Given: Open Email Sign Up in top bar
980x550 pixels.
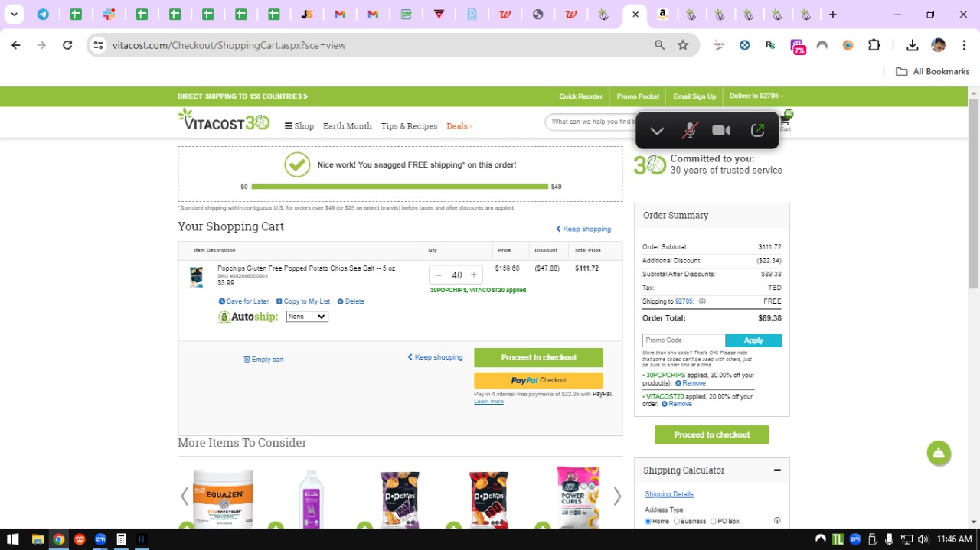Looking at the screenshot, I should coord(694,96).
